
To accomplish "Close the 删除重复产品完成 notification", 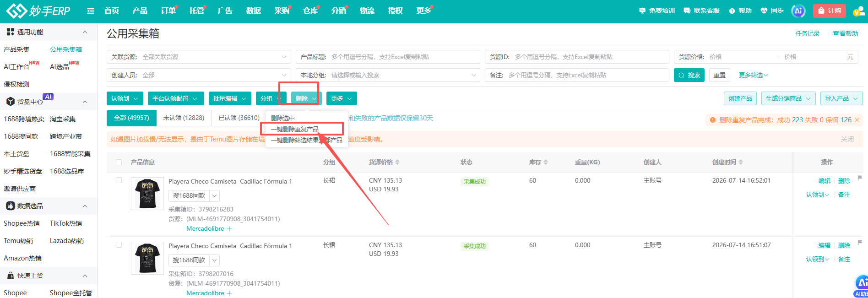I will (x=857, y=120).
